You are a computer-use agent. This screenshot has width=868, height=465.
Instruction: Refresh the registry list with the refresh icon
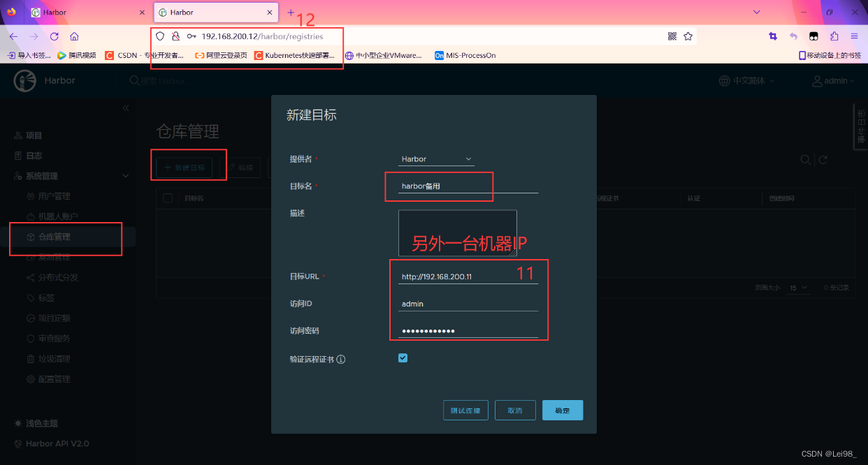824,160
